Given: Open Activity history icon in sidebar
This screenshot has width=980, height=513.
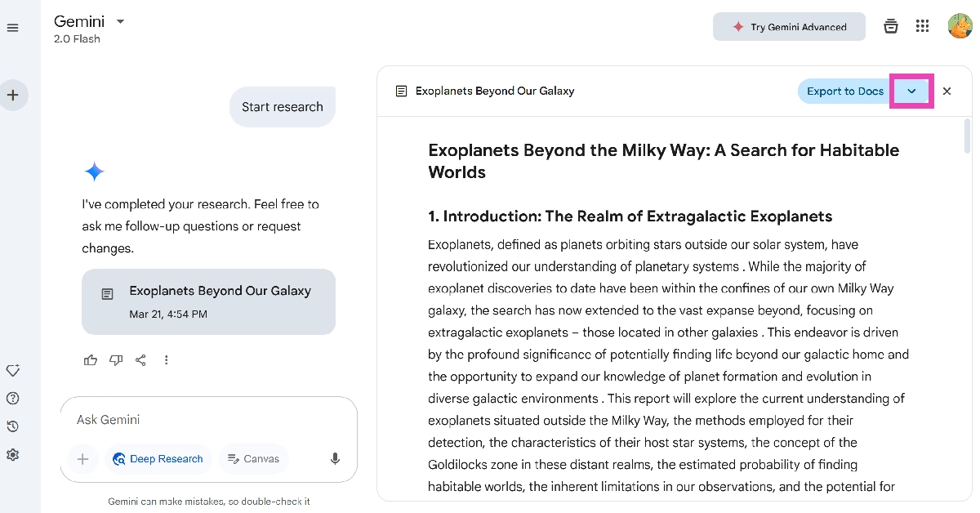Looking at the screenshot, I should [x=13, y=426].
